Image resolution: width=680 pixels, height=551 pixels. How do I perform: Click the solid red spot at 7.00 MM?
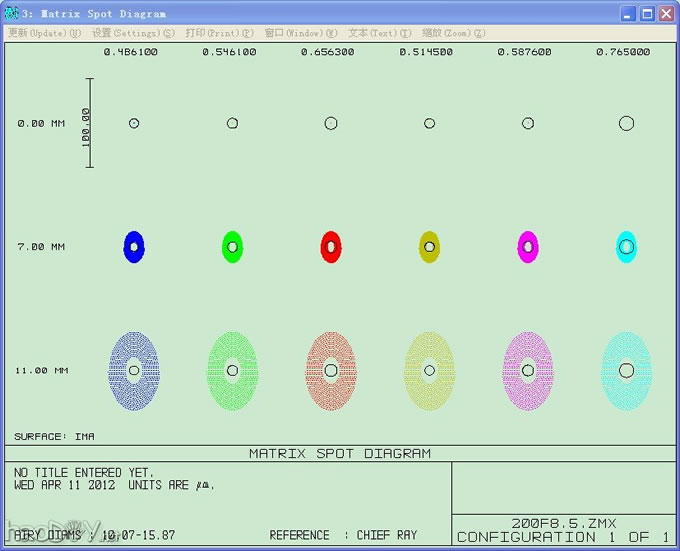pos(331,246)
